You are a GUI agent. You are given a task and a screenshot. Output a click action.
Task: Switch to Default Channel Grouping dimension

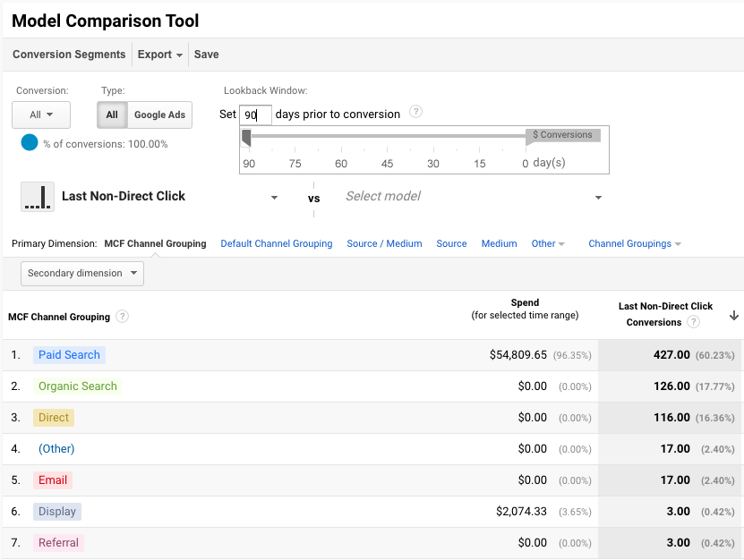pos(276,243)
